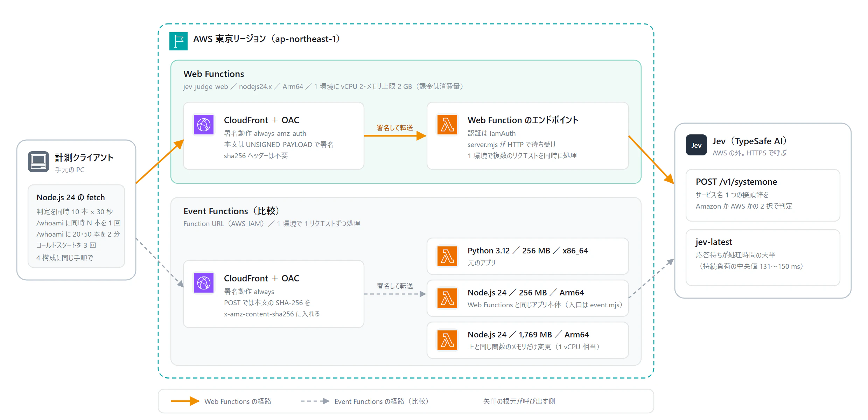Click the Node.js 24 / 256 MB / Arm64 title
Screen dimensions: 868x420
pyautogui.click(x=526, y=293)
